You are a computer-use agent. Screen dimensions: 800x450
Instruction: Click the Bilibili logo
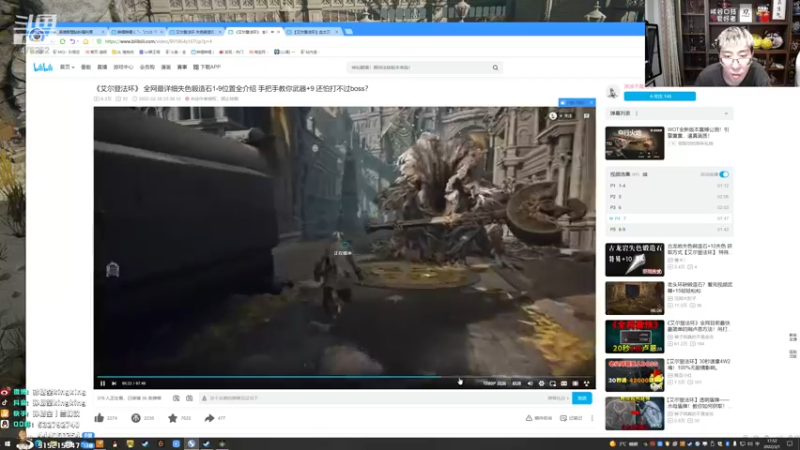pyautogui.click(x=43, y=67)
